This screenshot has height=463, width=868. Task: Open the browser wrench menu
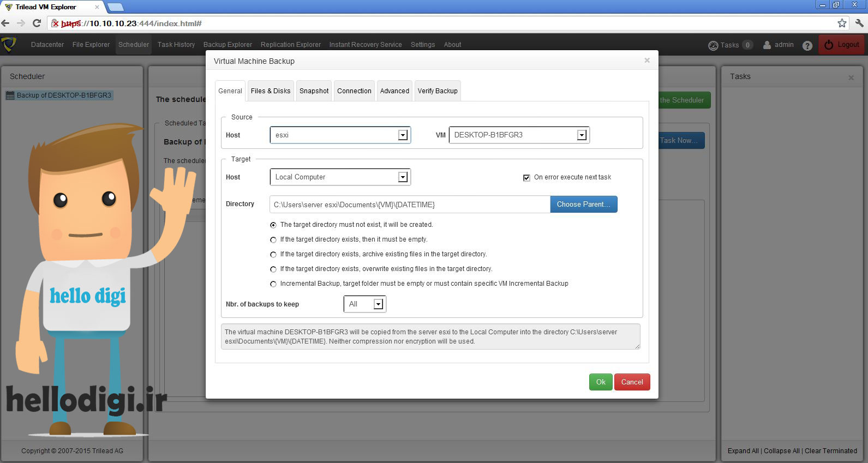click(x=859, y=23)
